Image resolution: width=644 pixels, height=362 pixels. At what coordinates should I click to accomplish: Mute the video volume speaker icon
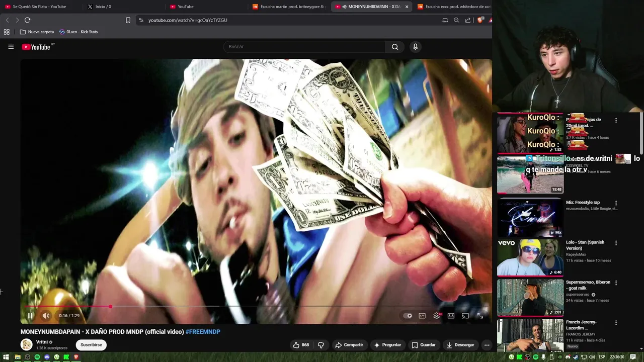tap(46, 316)
